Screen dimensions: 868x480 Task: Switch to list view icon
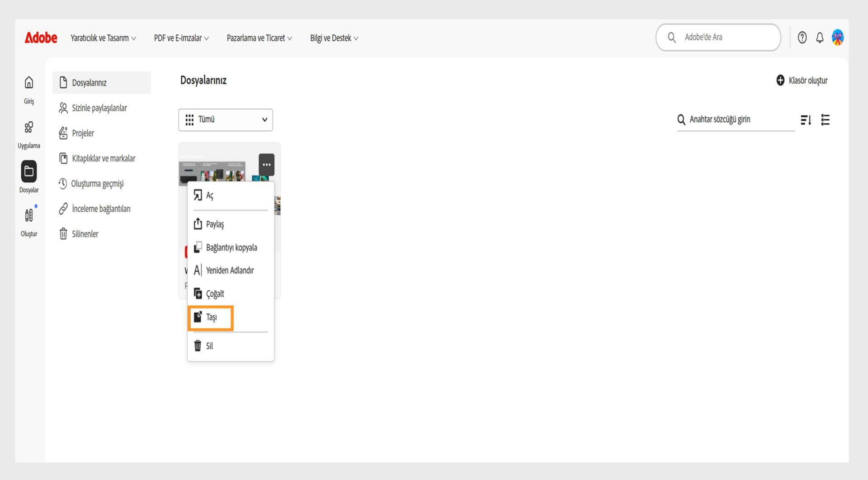826,120
